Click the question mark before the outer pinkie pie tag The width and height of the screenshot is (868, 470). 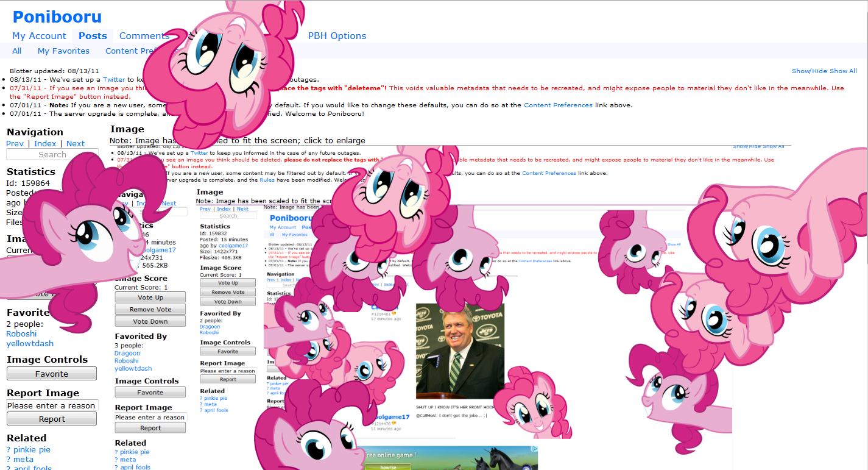(9, 450)
